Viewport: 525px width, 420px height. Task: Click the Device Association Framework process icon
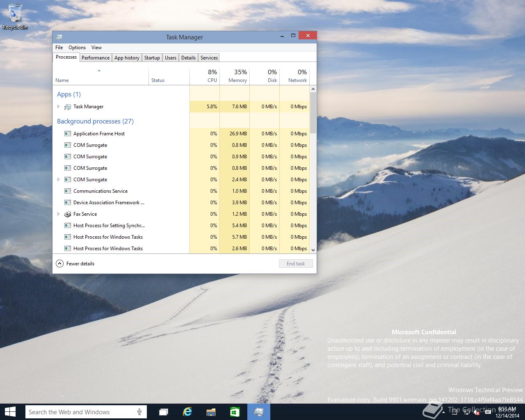(x=68, y=203)
